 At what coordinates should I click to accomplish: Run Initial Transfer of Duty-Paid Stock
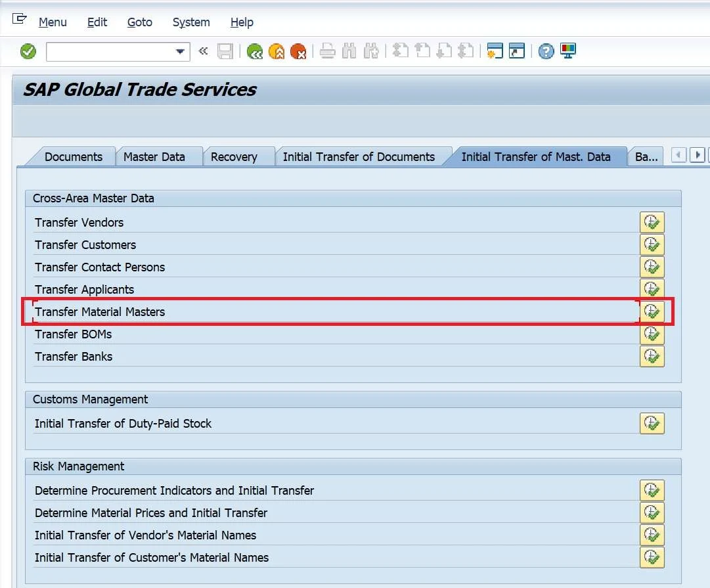click(652, 423)
